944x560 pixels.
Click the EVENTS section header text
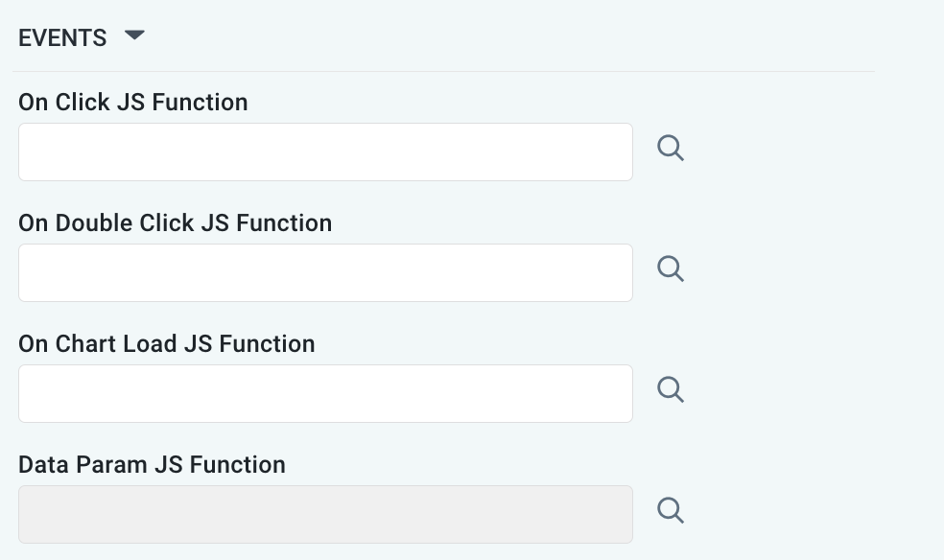click(x=62, y=38)
